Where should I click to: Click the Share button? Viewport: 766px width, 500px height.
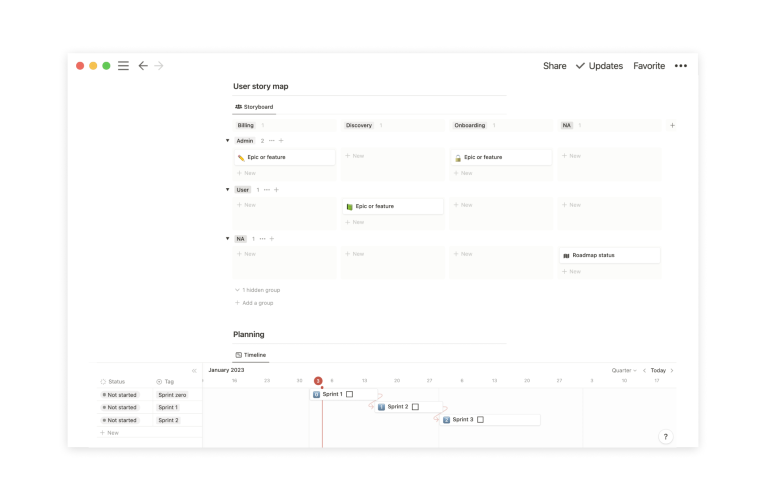pyautogui.click(x=554, y=65)
